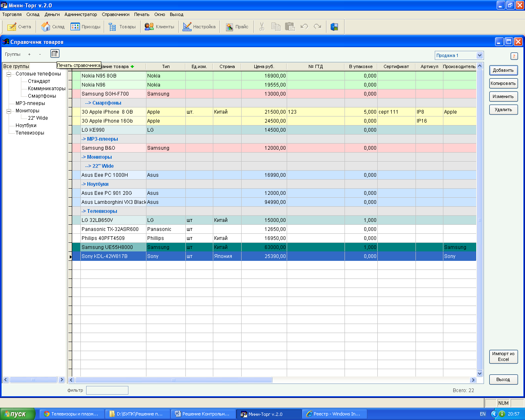Viewport: 525px width, 420px height.
Task: Click the Paste clipboard icon
Action: tap(290, 27)
